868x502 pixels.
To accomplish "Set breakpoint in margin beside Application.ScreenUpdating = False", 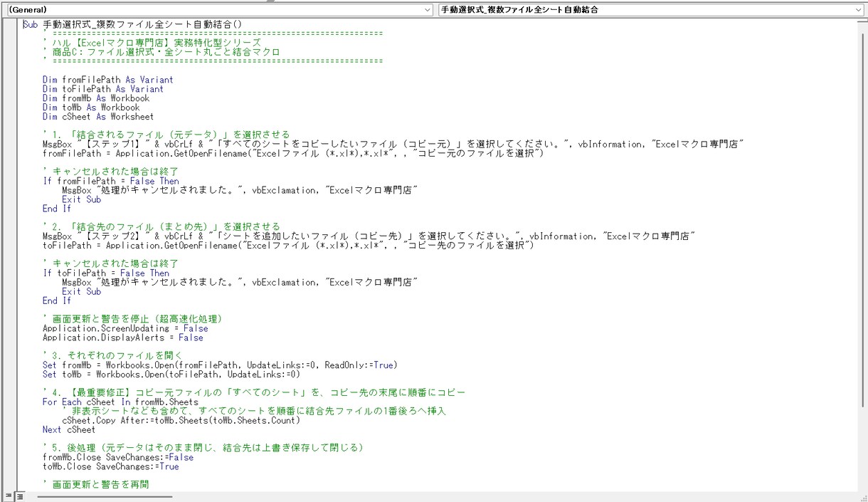I will 11,328.
